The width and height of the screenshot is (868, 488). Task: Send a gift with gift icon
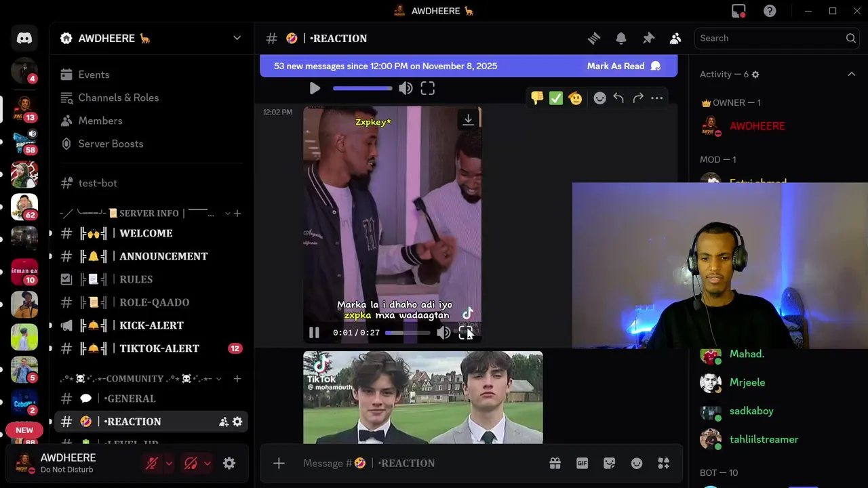point(555,463)
